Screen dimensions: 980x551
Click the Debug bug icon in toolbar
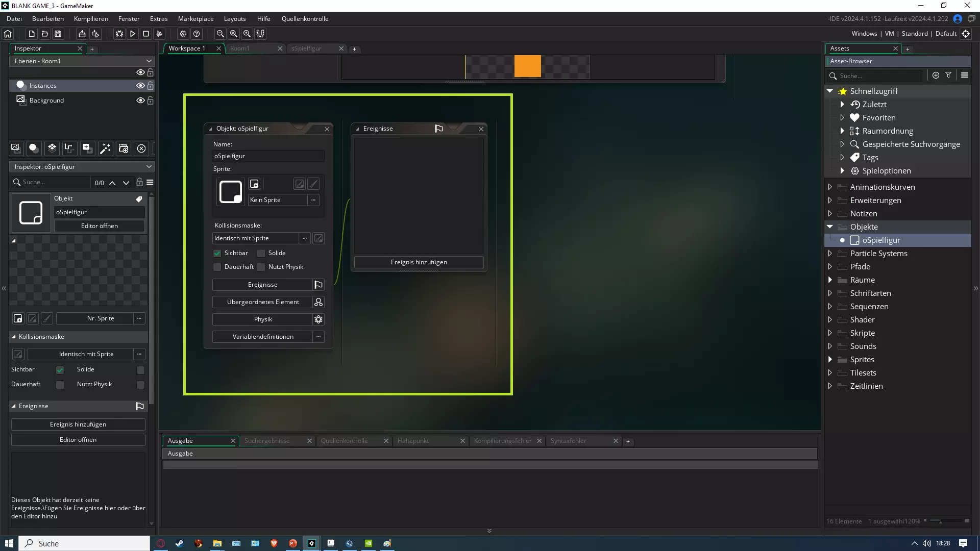119,34
